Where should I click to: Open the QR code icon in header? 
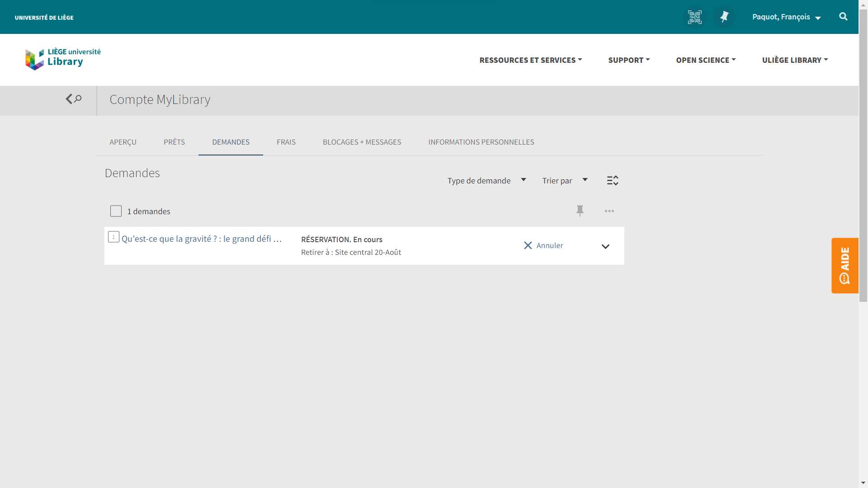695,17
